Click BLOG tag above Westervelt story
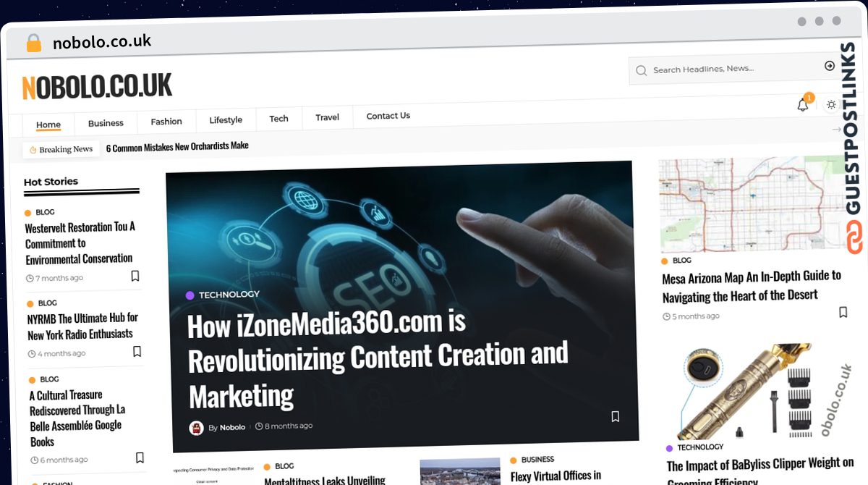This screenshot has height=485, width=868. (x=45, y=212)
